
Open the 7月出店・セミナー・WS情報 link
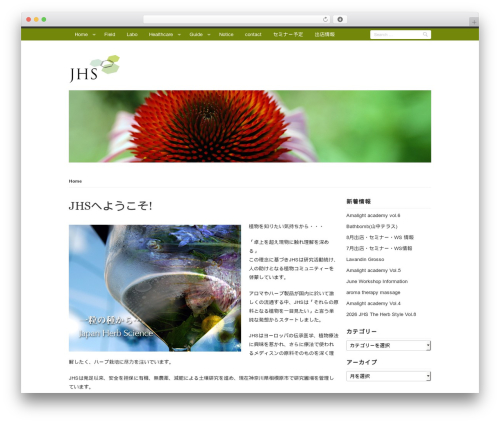click(x=379, y=248)
